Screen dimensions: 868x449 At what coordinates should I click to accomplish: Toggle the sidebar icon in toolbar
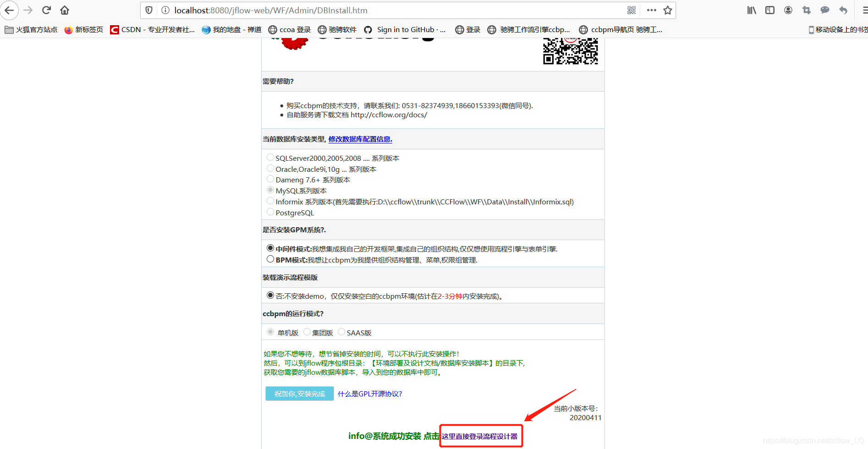tap(770, 10)
